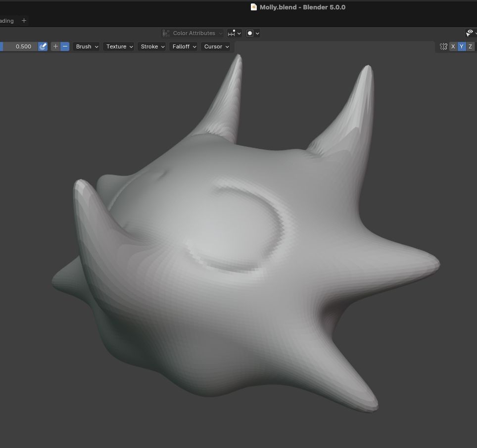
Task: Open the stroke curve preset icon
Action: [x=232, y=33]
